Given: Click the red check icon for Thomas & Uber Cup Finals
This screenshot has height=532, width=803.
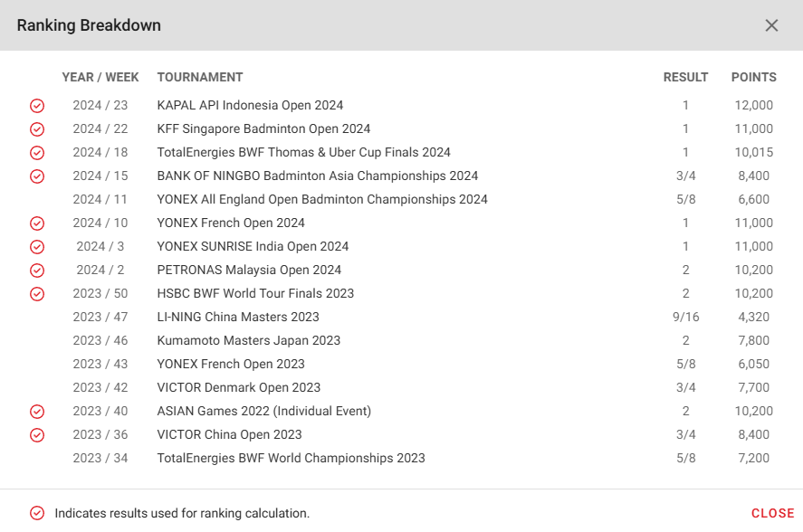Looking at the screenshot, I should (x=37, y=153).
